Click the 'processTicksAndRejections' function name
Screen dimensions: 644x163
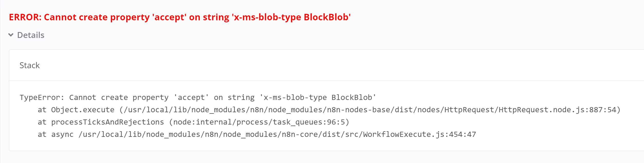click(x=107, y=122)
